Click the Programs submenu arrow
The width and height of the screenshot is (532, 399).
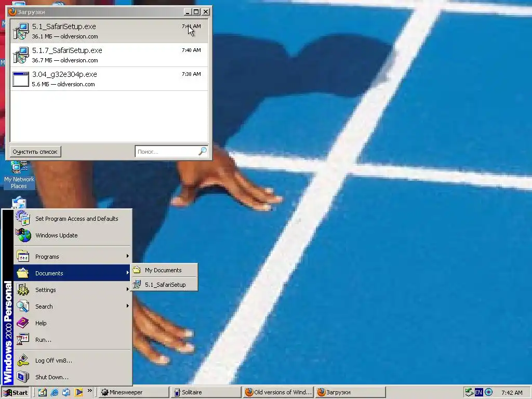(128, 256)
